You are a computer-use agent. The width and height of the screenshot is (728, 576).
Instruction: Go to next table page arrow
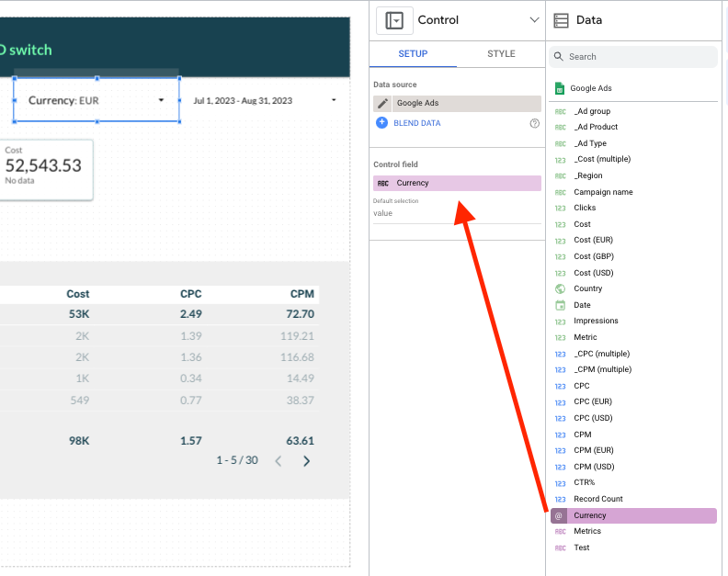307,461
